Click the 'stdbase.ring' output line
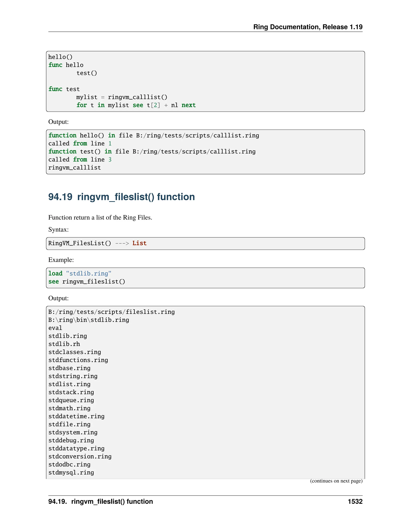The width and height of the screenshot is (411, 532). coord(69,368)
